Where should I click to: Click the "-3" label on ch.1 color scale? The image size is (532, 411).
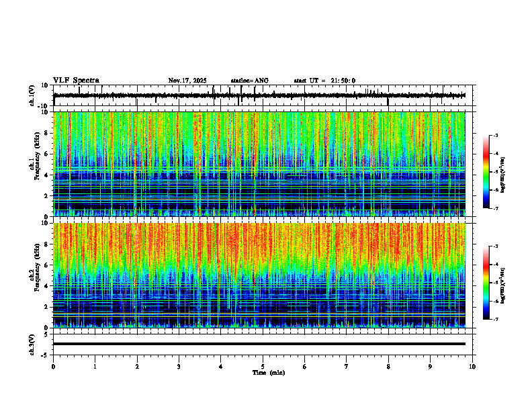496,135
